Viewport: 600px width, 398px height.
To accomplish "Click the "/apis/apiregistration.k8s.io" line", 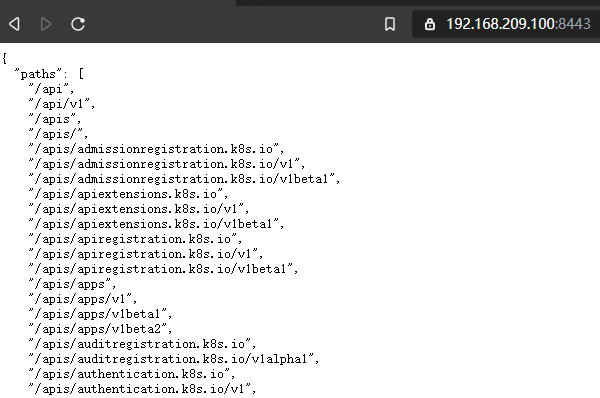I will [135, 238].
